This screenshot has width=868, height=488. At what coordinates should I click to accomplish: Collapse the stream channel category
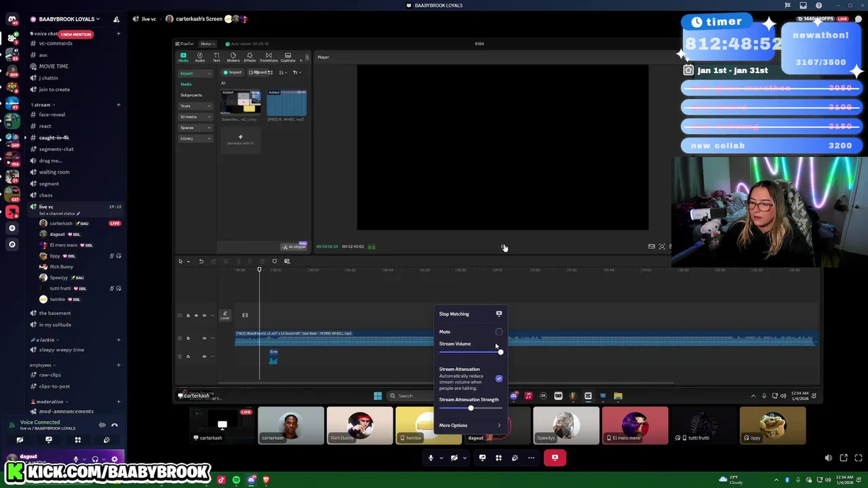[x=41, y=105]
